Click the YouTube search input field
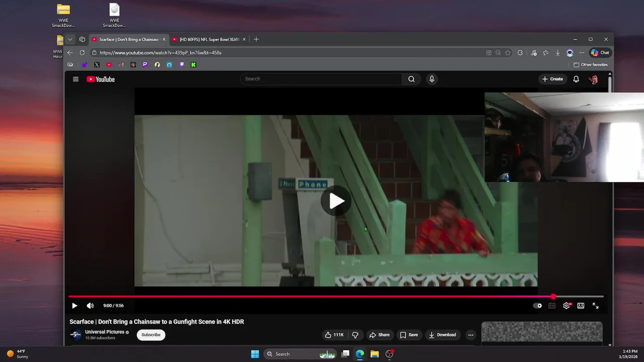Image resolution: width=644 pixels, height=362 pixels. (321, 79)
